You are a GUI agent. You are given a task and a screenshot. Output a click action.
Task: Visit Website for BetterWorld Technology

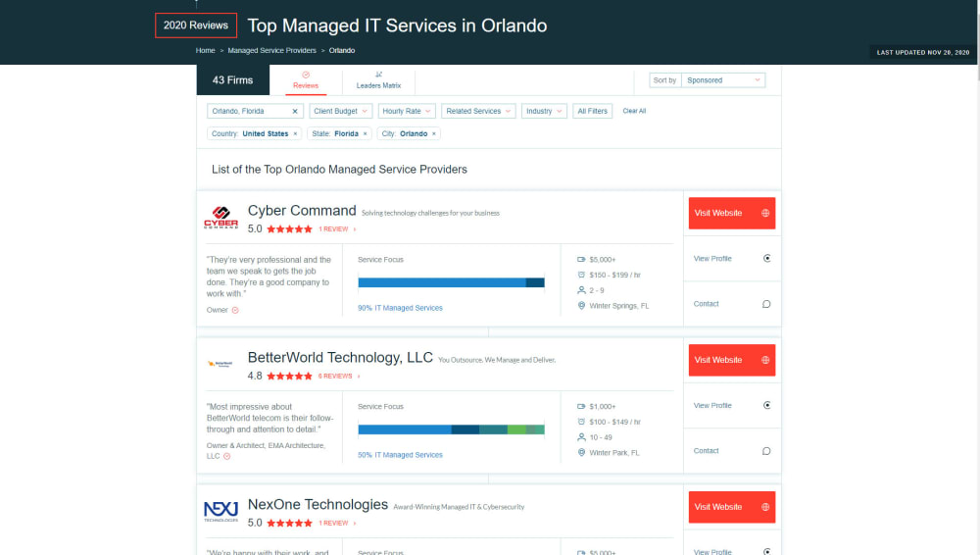[x=732, y=361]
